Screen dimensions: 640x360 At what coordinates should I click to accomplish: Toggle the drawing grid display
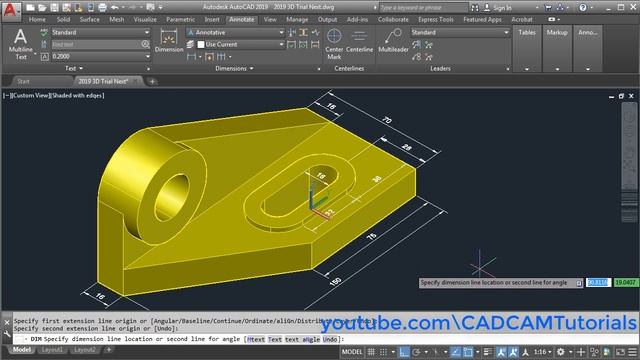371,352
